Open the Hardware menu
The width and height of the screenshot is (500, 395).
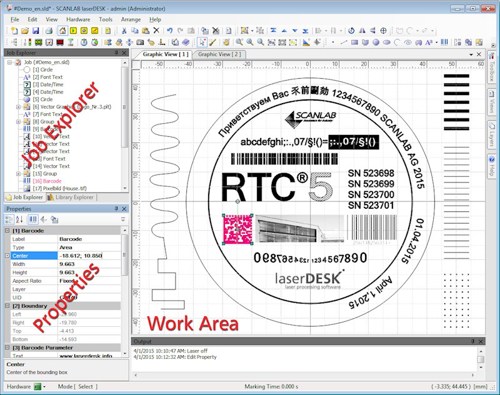(78, 19)
